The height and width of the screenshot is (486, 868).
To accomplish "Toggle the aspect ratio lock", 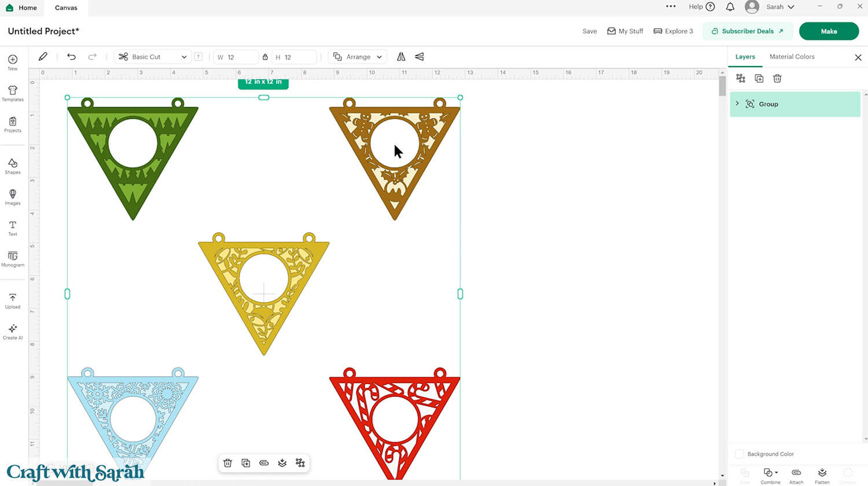I will [266, 57].
